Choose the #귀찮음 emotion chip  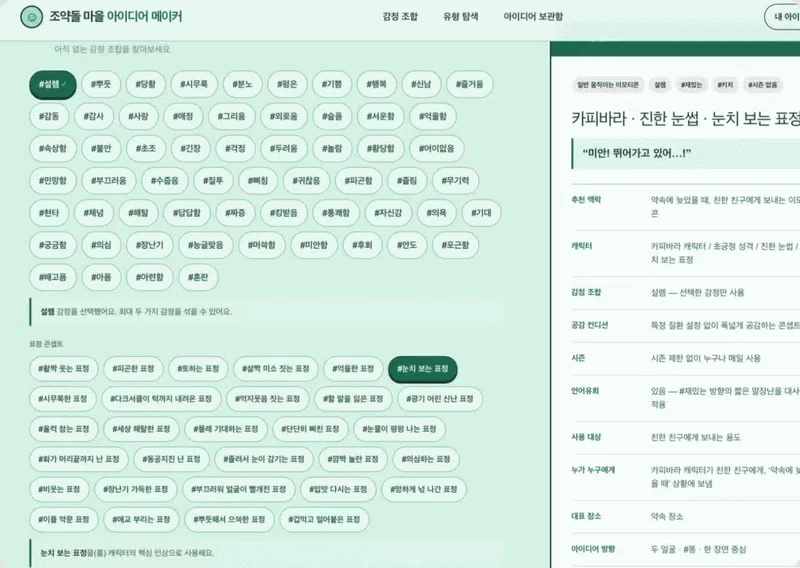[x=306, y=181]
